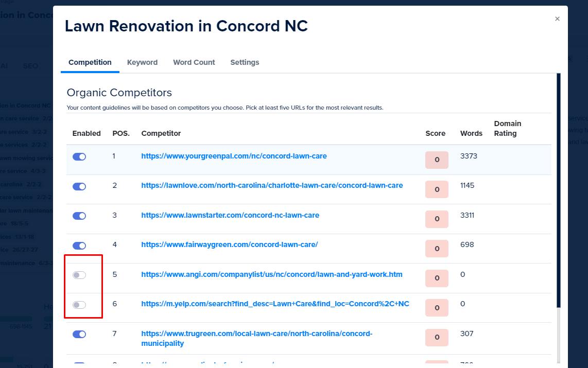The image size is (588, 368).
Task: Click the dialog's vertical scrollbar
Action: pos(558,190)
